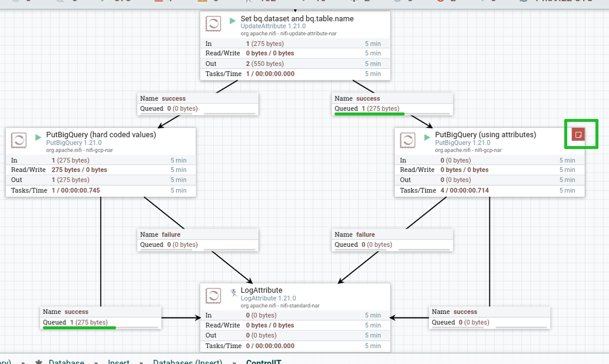Click backpressure bar on failure connection from PutBigQuery (hard coded values)
Image resolution: width=609 pixels, height=364 pixels.
(x=198, y=250)
